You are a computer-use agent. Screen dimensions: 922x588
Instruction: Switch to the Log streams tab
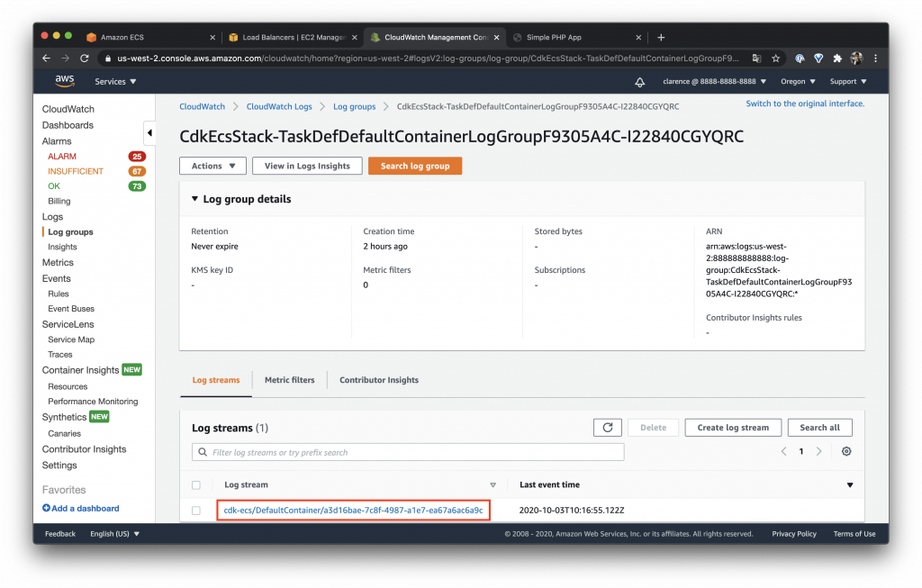pos(216,380)
